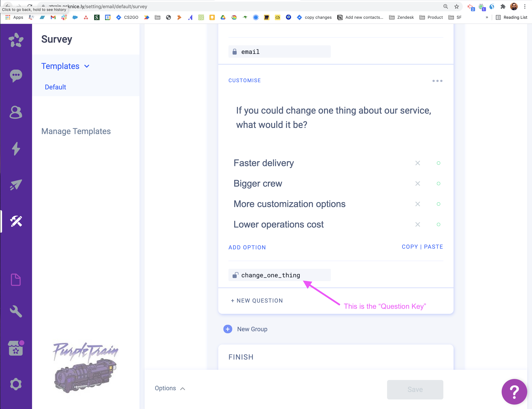Click + NEW QUESTION
Viewport: 532px width, 409px height.
pyautogui.click(x=257, y=301)
